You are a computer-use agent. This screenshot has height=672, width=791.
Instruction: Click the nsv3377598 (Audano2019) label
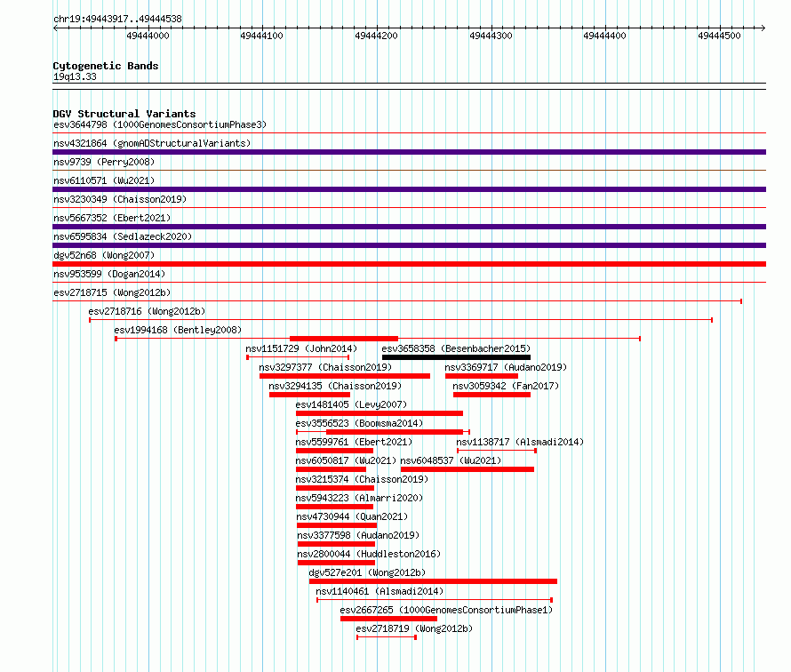click(358, 535)
